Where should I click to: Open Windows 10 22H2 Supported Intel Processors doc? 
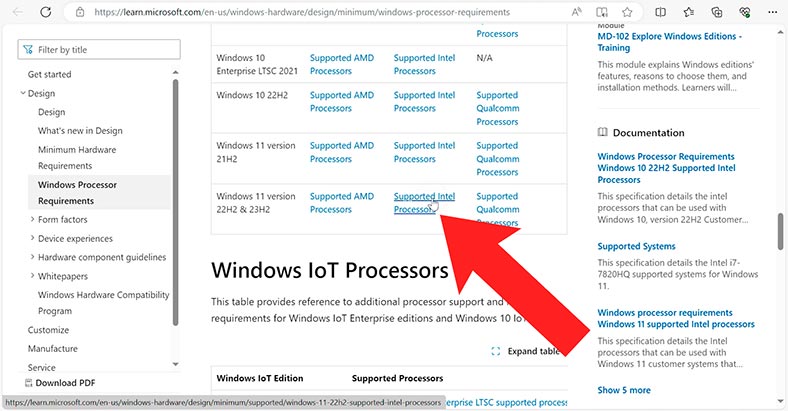coord(666,168)
